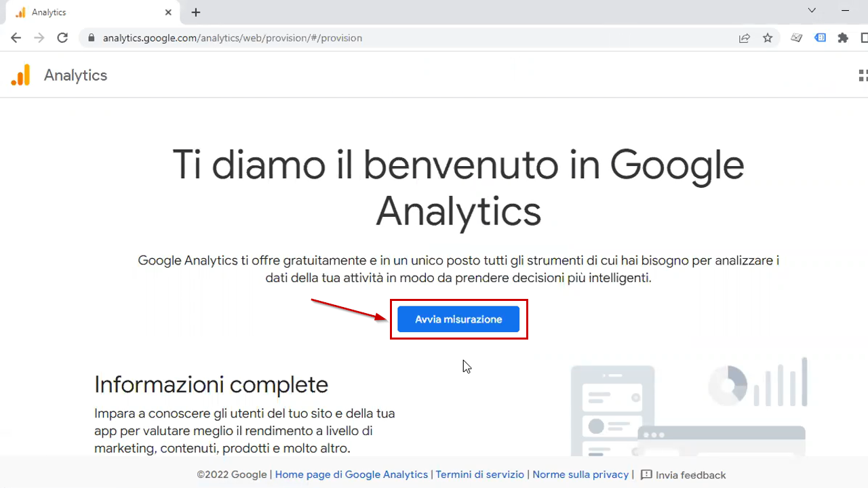
Task: Minimize the Chrome window
Action: (x=846, y=11)
